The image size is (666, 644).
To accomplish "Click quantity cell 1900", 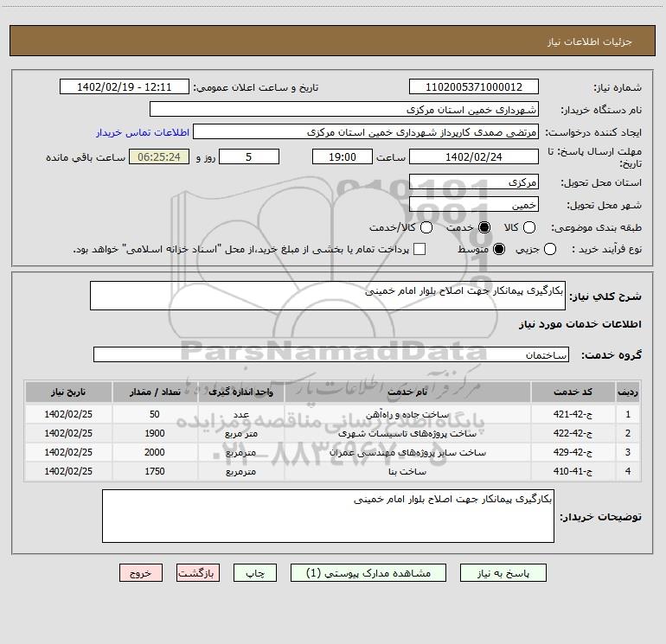I will coord(155,433).
